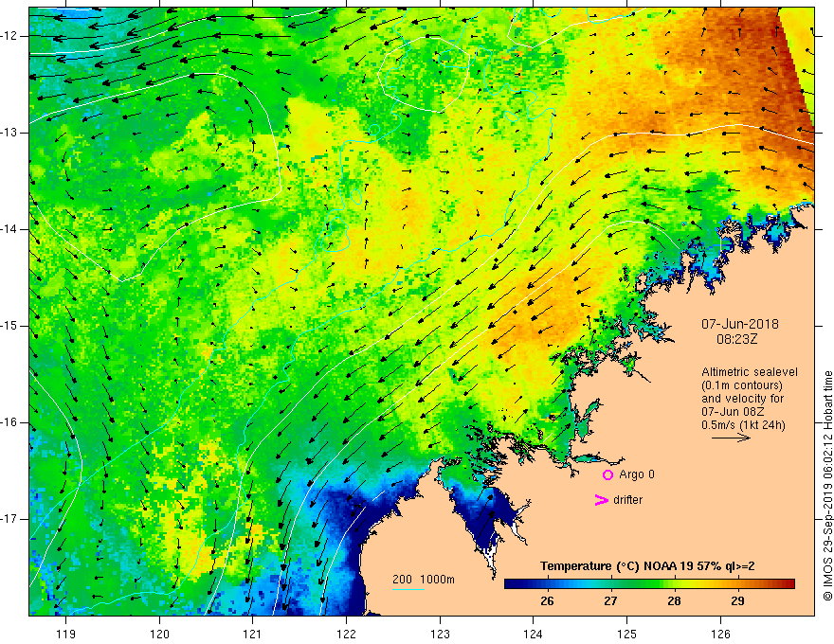Click the longitude label '119'
834x644 pixels.
pos(66,634)
